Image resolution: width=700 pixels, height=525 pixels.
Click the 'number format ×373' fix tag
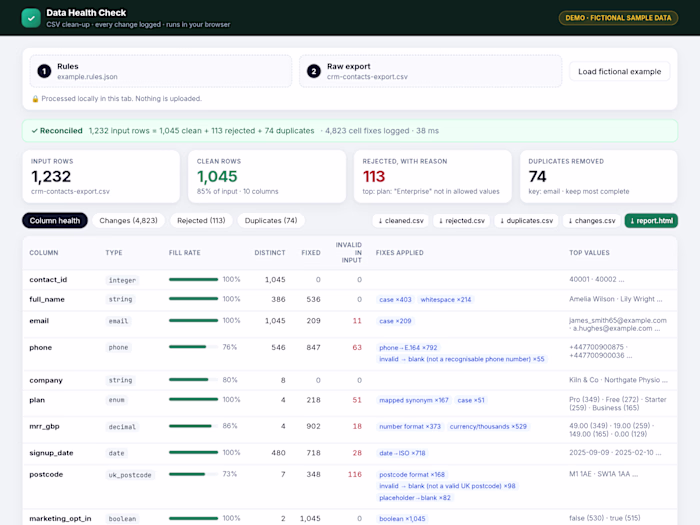[410, 426]
